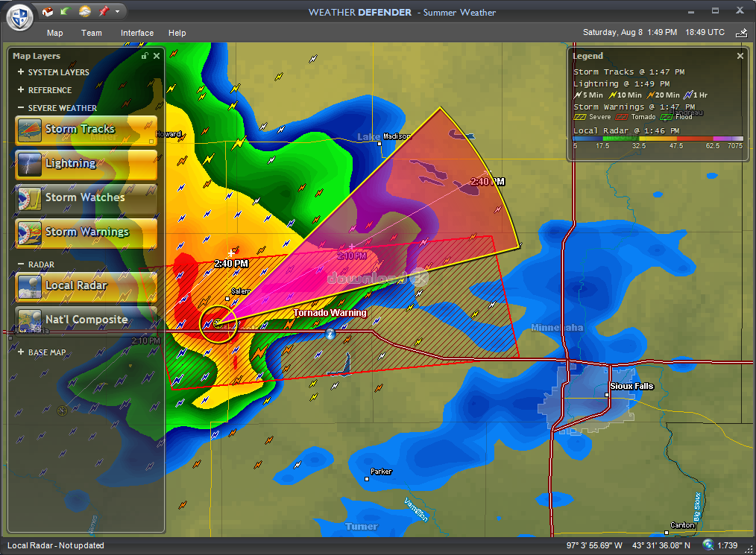Screen dimensions: 756x555
Task: Open the Weather Defender shield application menu
Action: 20,17
